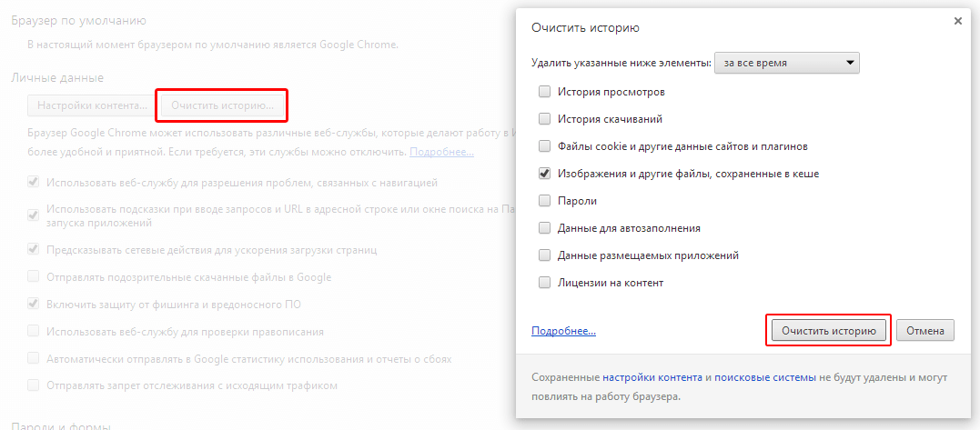Click the Настройки контента button in settings
The image size is (980, 430).
(x=92, y=105)
